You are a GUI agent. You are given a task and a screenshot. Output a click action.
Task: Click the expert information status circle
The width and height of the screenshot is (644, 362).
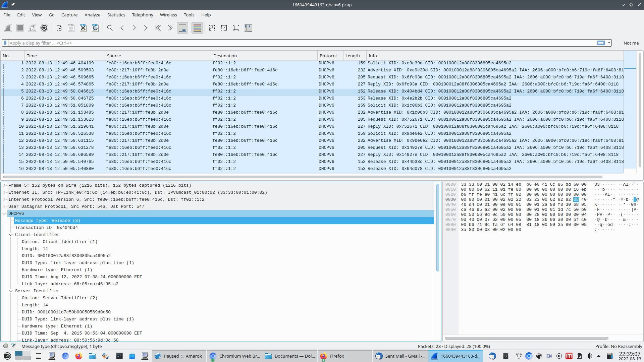[6, 346]
